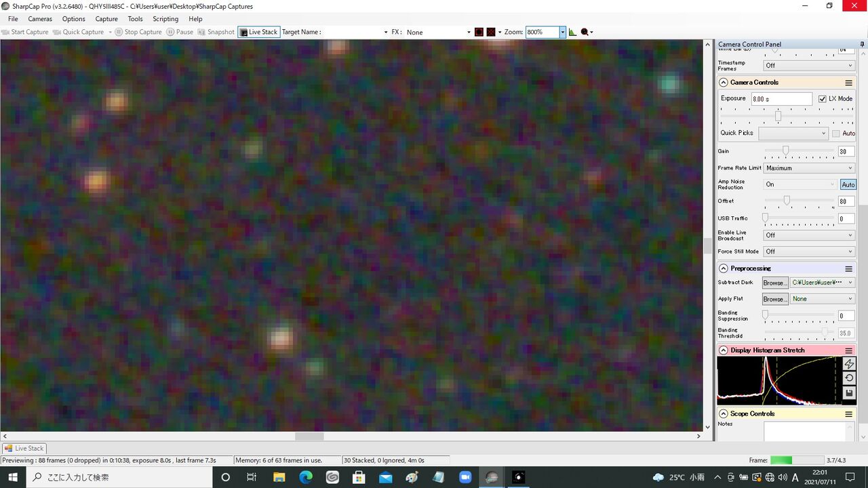
Task: Click the Windows taskbar search box
Action: (120, 477)
